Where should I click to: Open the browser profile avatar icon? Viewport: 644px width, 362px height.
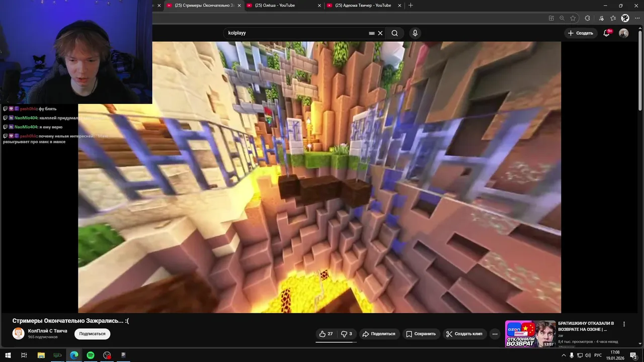tap(625, 18)
